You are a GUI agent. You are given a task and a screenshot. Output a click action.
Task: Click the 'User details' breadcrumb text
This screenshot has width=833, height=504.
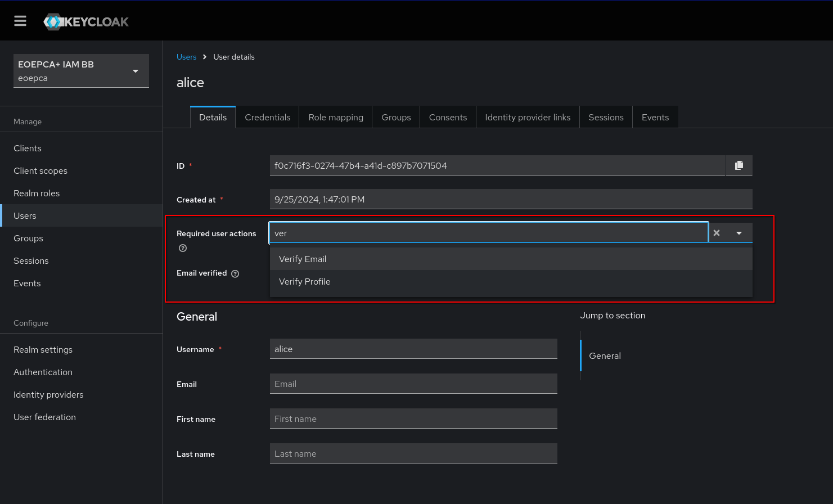(x=234, y=57)
